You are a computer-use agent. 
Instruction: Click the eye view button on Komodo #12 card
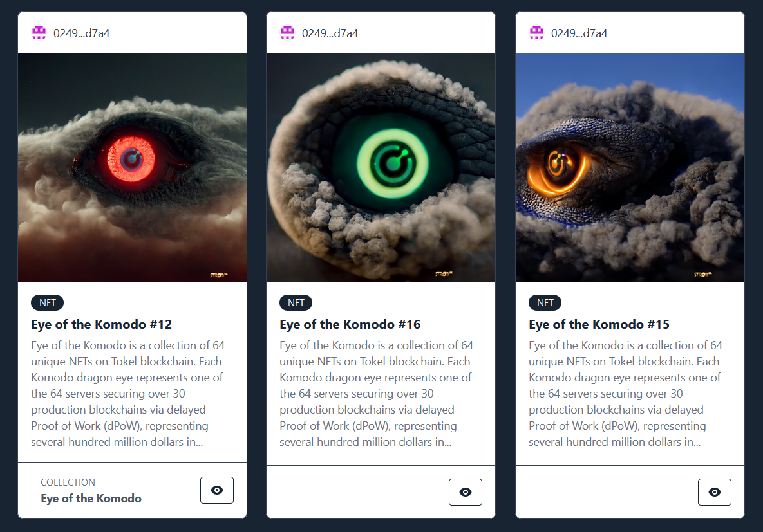click(x=217, y=490)
